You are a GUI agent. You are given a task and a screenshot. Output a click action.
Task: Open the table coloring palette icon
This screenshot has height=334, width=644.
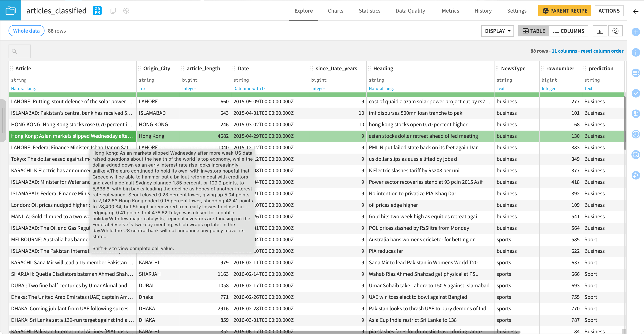(615, 31)
